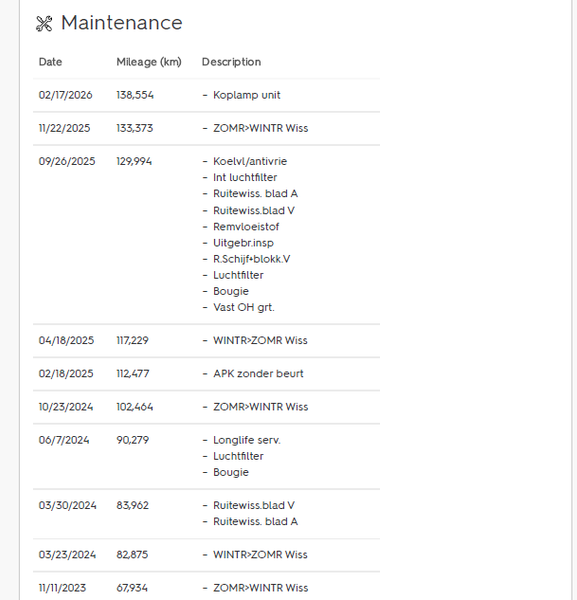Select the Int luchtfilter item
Image resolution: width=577 pixels, height=600 pixels.
245,178
